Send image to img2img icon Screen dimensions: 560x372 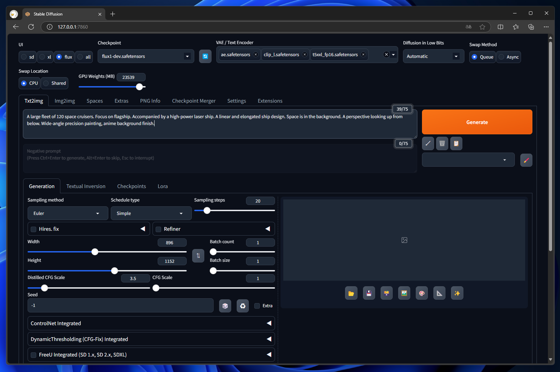click(x=404, y=293)
